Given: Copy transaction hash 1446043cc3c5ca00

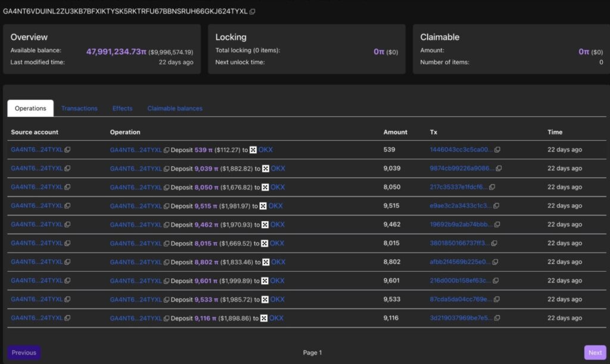Looking at the screenshot, I should [x=497, y=150].
